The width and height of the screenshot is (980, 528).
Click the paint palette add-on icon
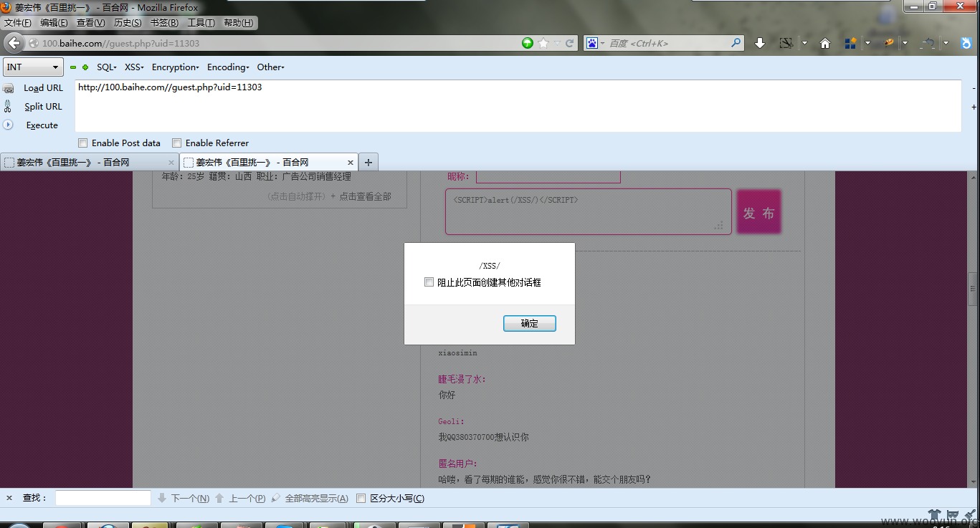pyautogui.click(x=890, y=43)
